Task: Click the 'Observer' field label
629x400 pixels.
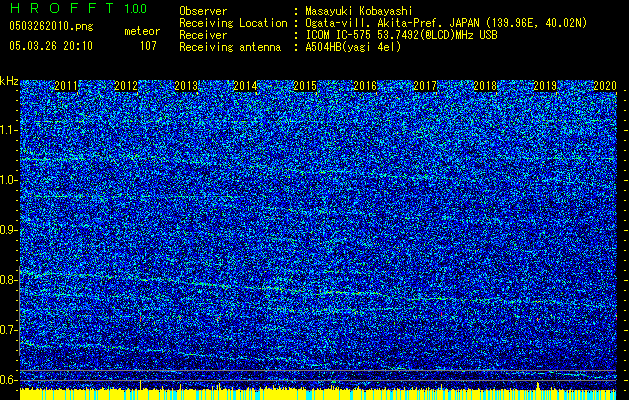Action: pyautogui.click(x=203, y=11)
